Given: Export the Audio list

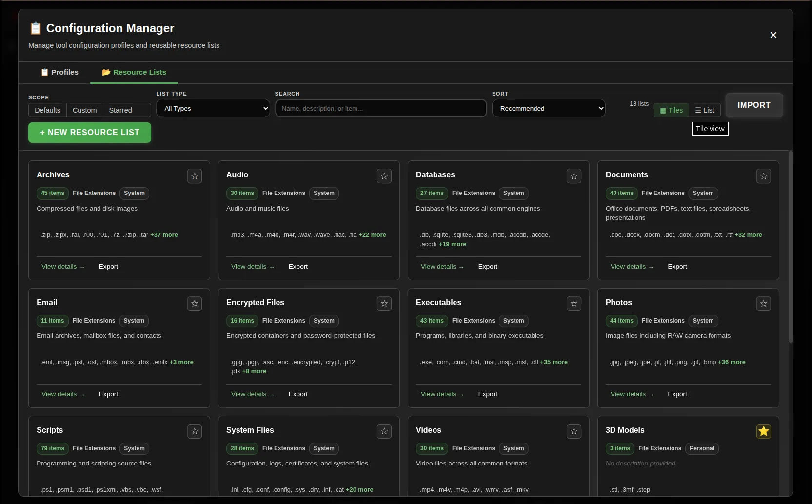Looking at the screenshot, I should [298, 267].
